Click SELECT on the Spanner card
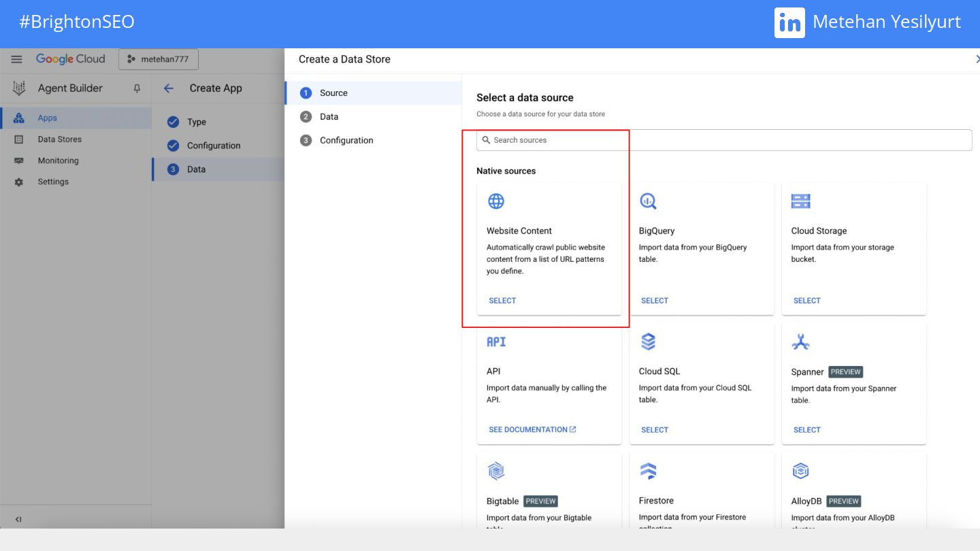Screen dimensions: 980x551 coord(807,430)
